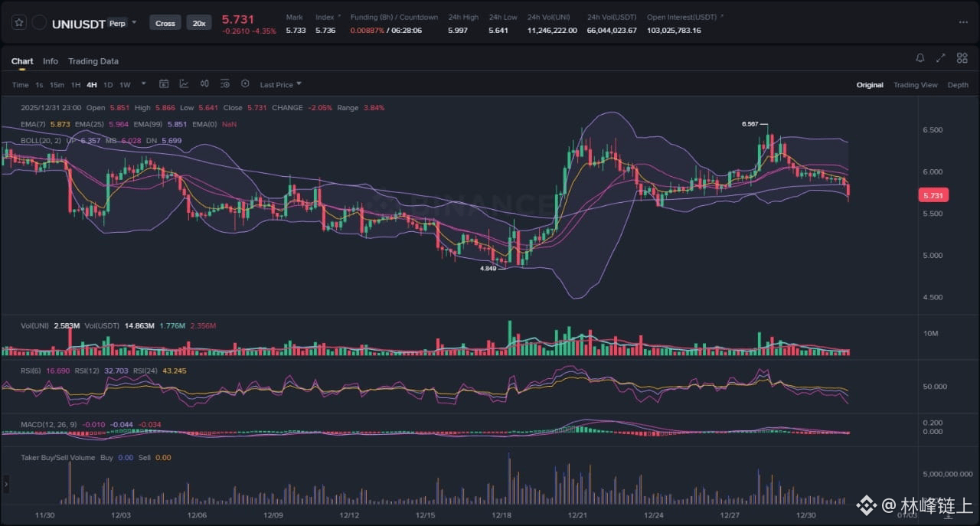Switch to Trading View chart
Screen dimensions: 980x526
[x=916, y=85]
